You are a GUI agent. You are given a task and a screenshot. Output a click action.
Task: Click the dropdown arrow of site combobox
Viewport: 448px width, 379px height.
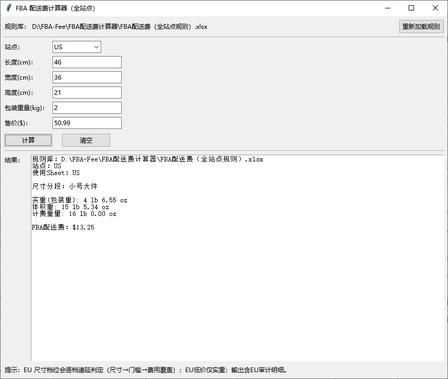tap(96, 47)
